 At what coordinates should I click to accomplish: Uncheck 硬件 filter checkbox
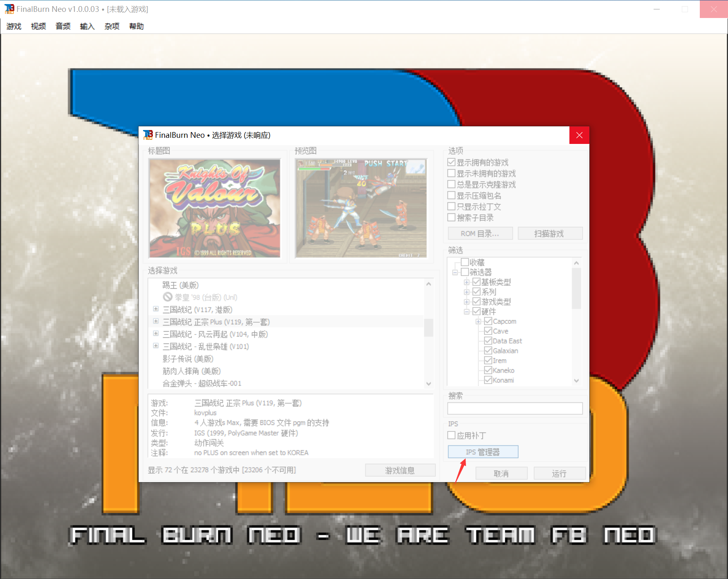coord(476,311)
